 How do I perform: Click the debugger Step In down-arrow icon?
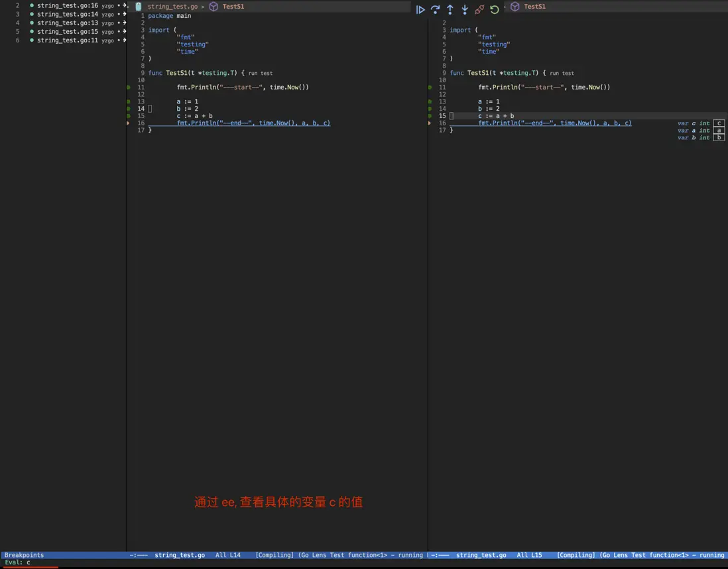(465, 9)
